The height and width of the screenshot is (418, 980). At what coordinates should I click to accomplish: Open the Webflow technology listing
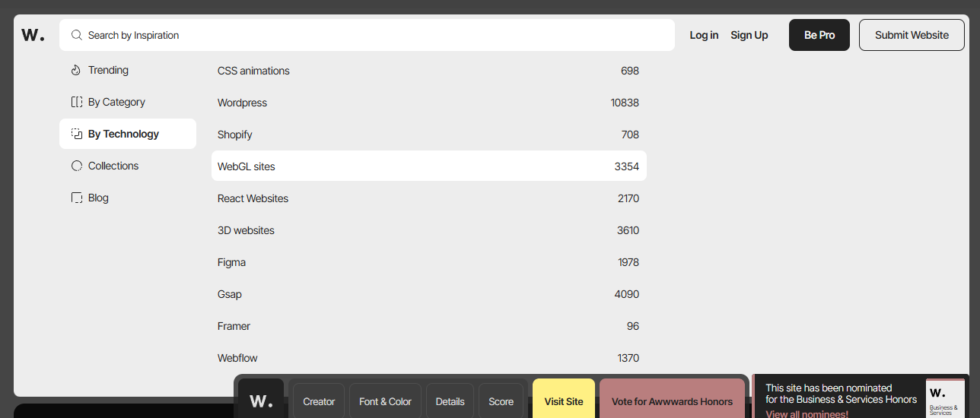point(428,358)
